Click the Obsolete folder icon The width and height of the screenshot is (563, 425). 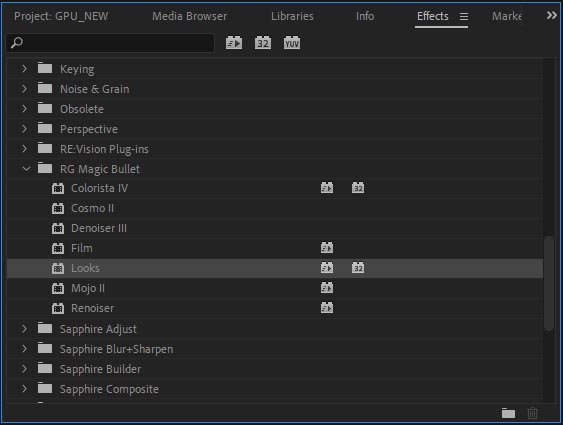click(x=45, y=108)
